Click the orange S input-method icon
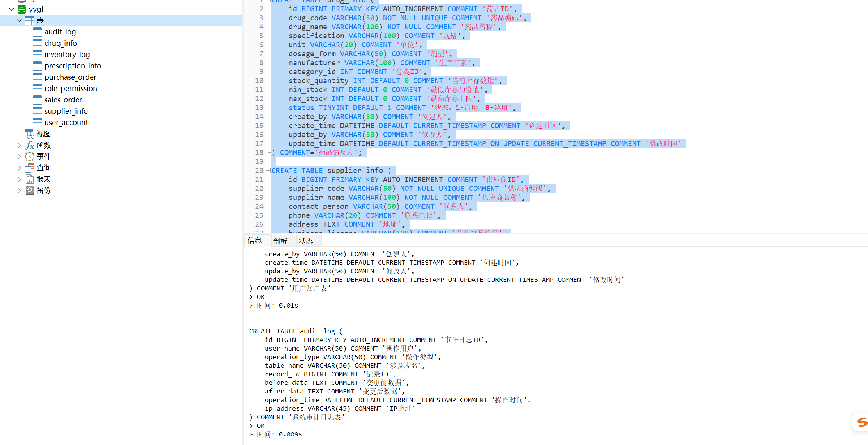The image size is (868, 445). tap(862, 422)
